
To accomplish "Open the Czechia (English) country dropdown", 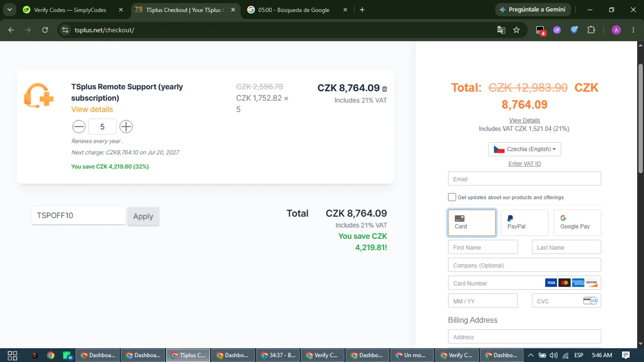I will 525,149.
